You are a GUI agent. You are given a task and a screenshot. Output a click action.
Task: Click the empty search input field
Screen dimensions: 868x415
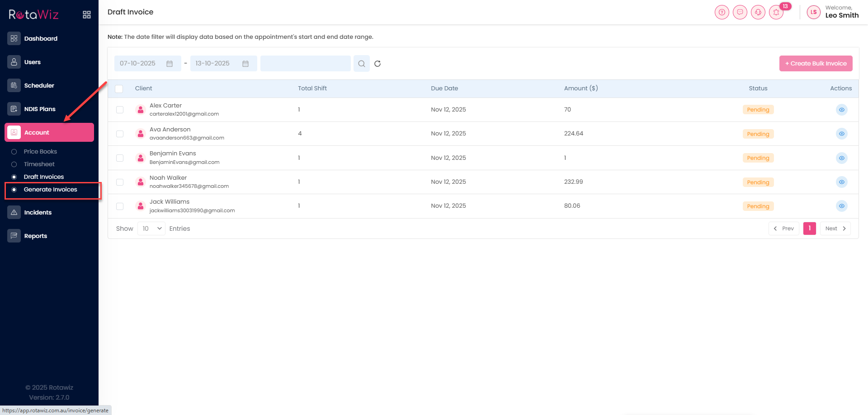[305, 64]
